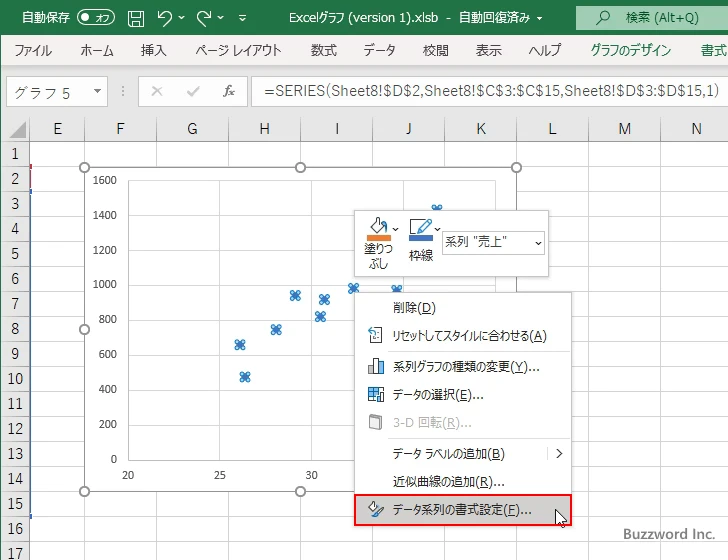Click the formula bar Cancel X icon
728x560 pixels.
click(x=157, y=91)
